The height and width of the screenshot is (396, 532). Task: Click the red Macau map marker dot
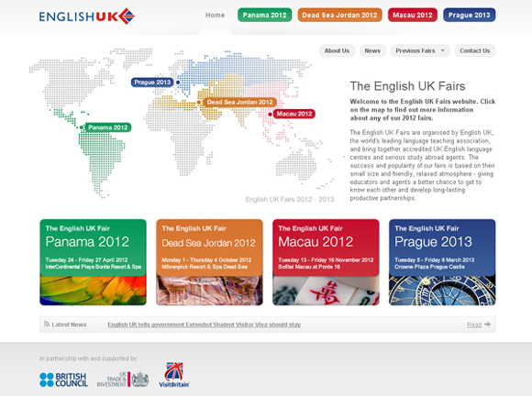click(x=270, y=115)
